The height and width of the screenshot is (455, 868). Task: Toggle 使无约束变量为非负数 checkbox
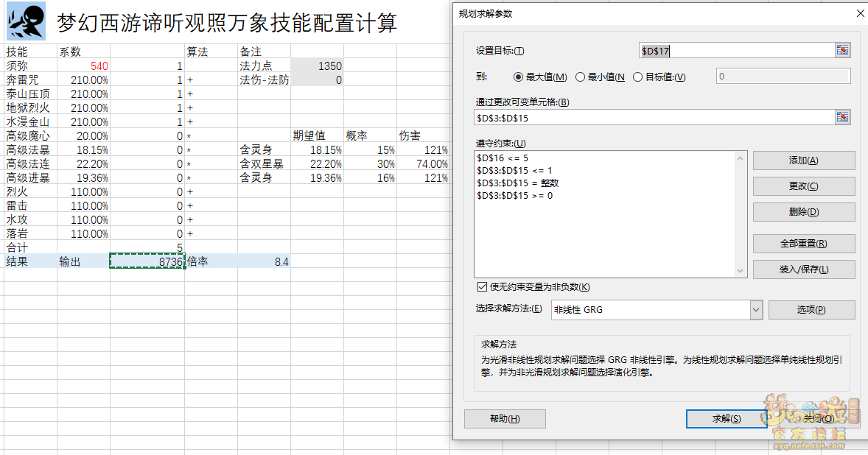coord(482,286)
